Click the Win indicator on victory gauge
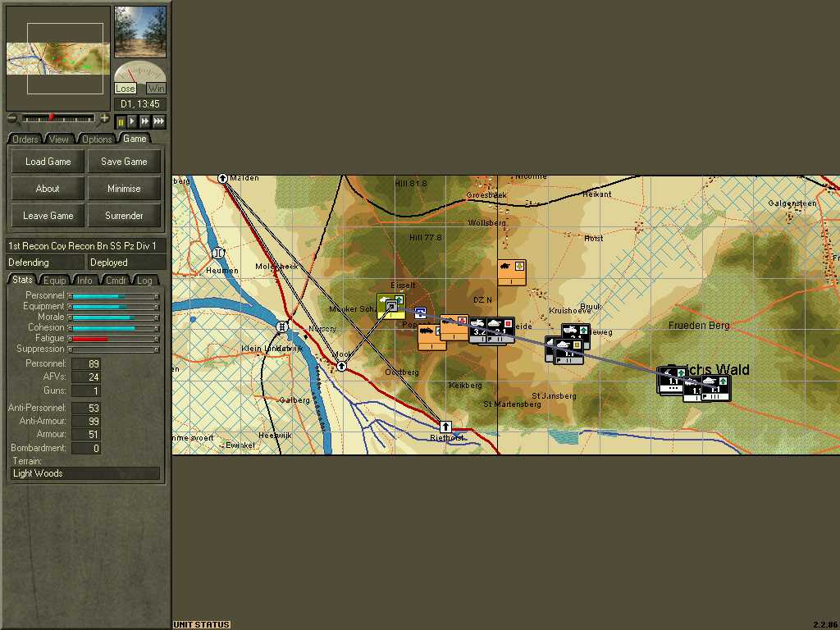840x630 pixels. [156, 89]
